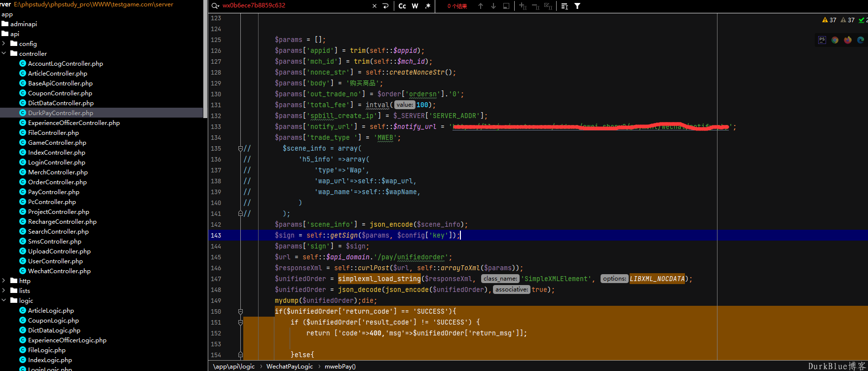Click the '0 个结果' results label
Viewport: 868px width, 371px height.
(457, 6)
